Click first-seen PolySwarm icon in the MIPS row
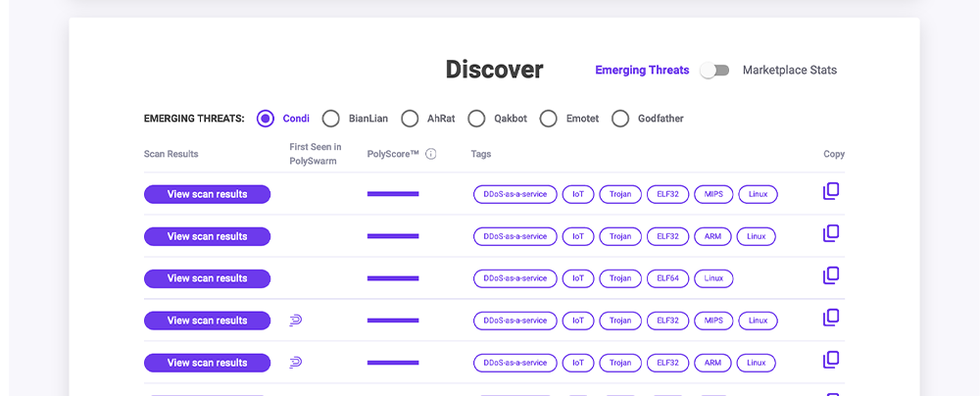Viewport: 980px width, 396px height. 296,321
